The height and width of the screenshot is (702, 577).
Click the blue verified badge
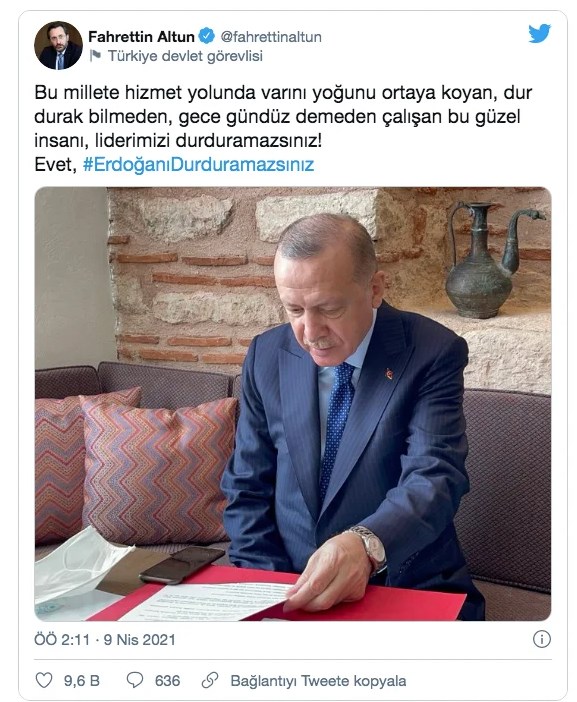tap(206, 36)
